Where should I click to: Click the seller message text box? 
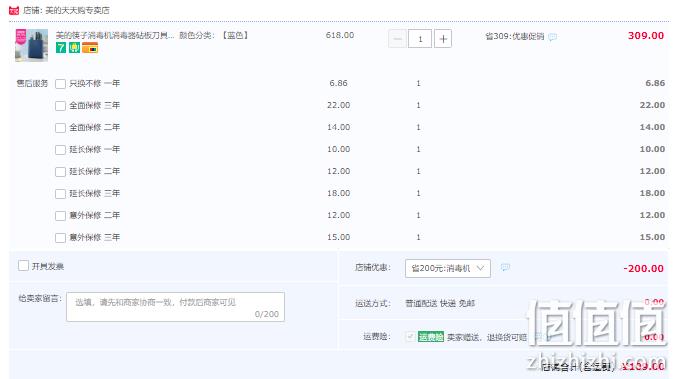point(175,307)
